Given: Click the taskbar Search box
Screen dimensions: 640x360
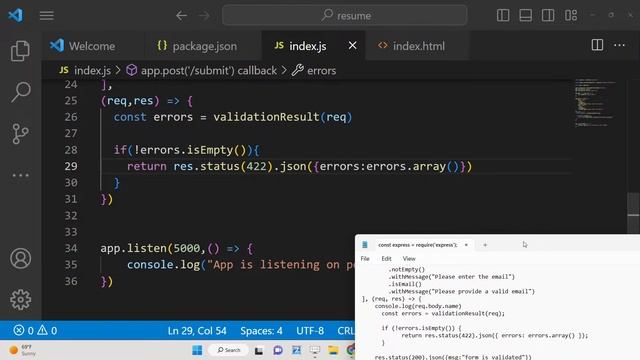Looking at the screenshot, I should tap(229, 350).
